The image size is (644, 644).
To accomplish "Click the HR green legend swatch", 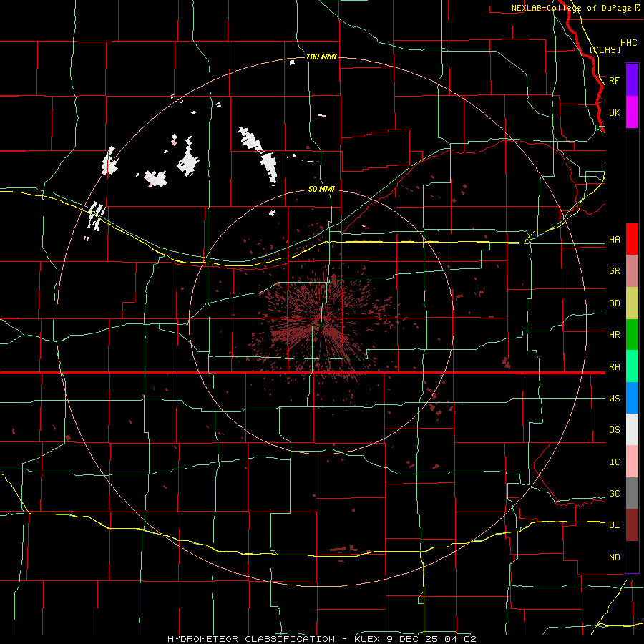I will coord(632,335).
